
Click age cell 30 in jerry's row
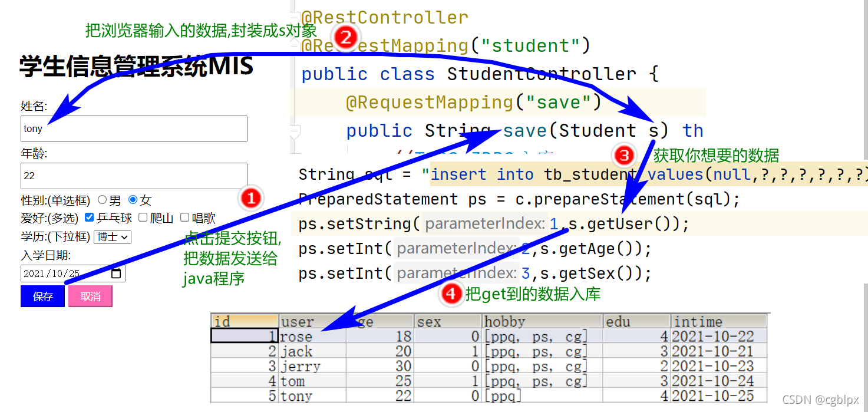click(x=380, y=366)
